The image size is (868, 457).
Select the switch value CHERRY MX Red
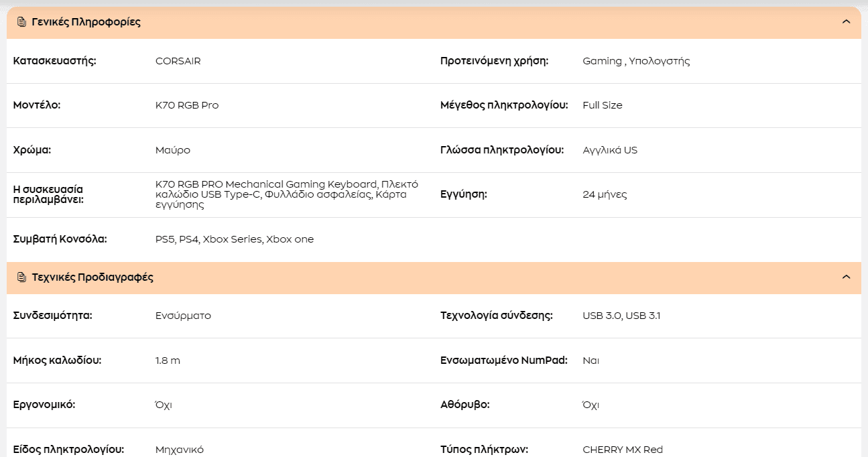coord(623,450)
